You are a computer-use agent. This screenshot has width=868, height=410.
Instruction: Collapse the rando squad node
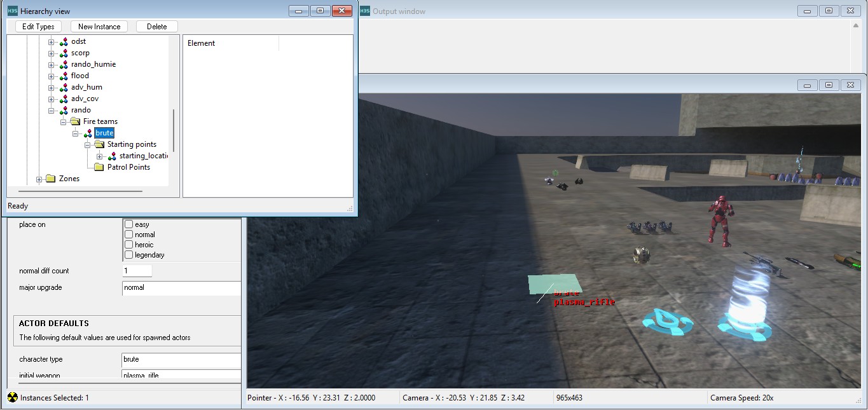[x=52, y=111]
